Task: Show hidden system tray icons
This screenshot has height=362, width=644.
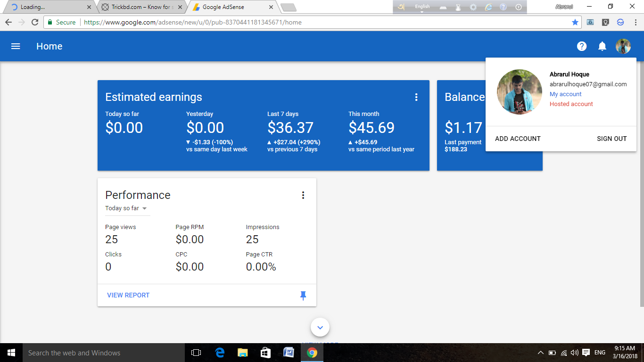Action: (540, 353)
